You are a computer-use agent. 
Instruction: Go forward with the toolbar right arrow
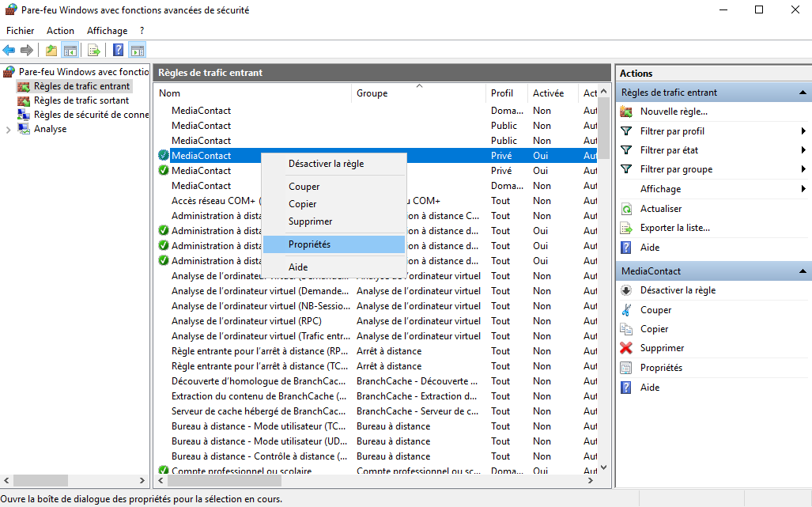[26, 51]
